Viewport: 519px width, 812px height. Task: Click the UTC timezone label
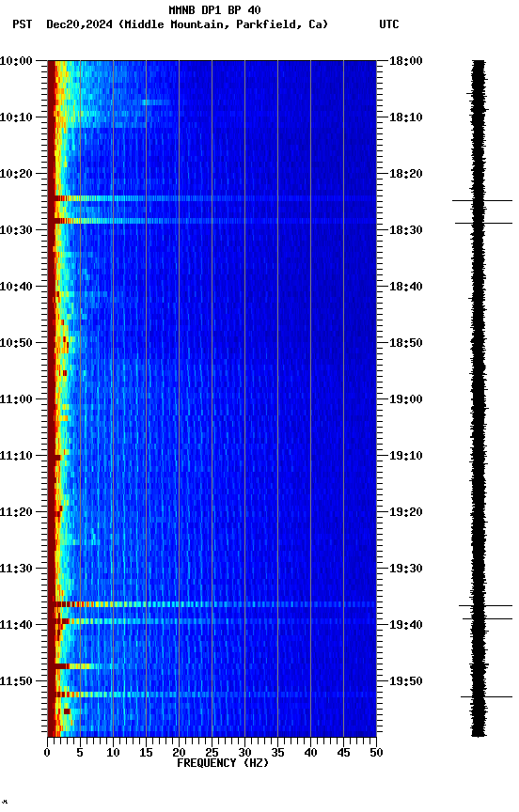point(389,24)
